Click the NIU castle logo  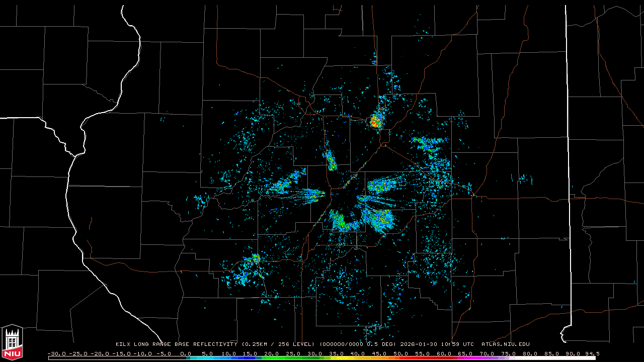click(12, 343)
